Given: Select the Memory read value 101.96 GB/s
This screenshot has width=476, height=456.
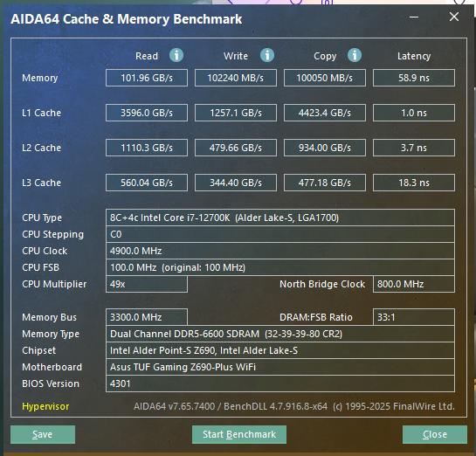Looking at the screenshot, I should 147,78.
